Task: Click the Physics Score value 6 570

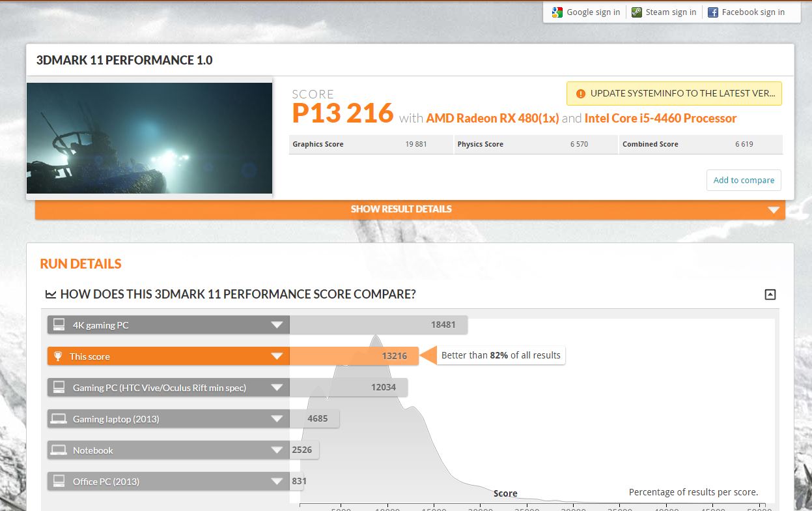Action: (x=579, y=144)
